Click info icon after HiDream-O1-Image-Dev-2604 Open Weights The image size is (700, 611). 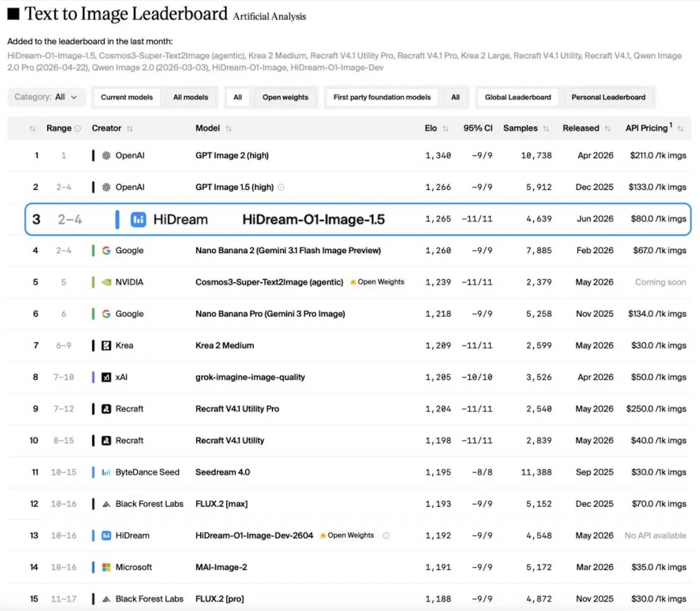coord(386,535)
